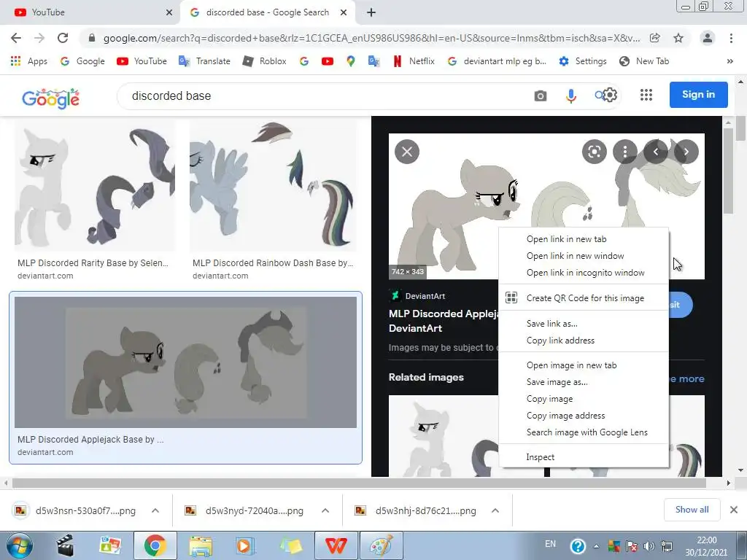Open the Roblox bookmark
The width and height of the screenshot is (747, 560).
point(264,61)
